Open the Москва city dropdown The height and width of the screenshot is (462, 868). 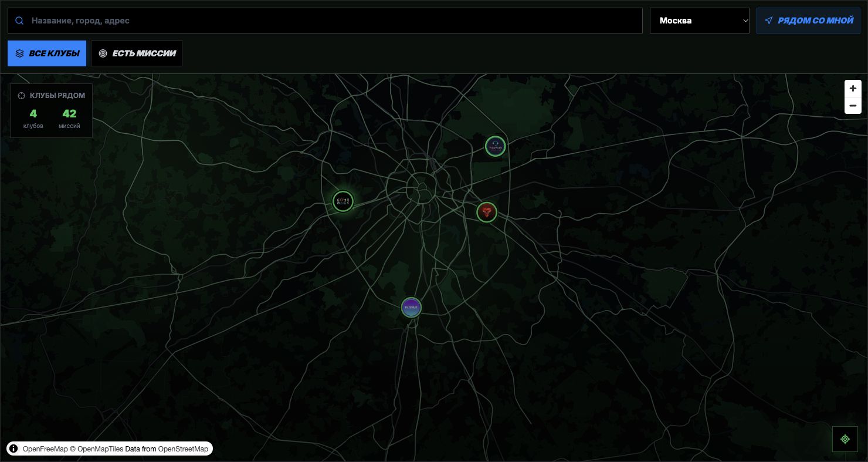(700, 21)
